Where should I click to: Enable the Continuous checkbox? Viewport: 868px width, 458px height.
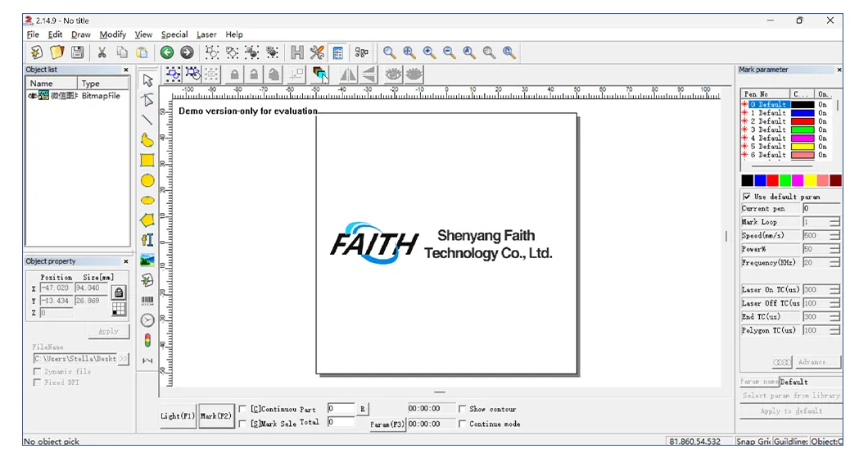[242, 409]
